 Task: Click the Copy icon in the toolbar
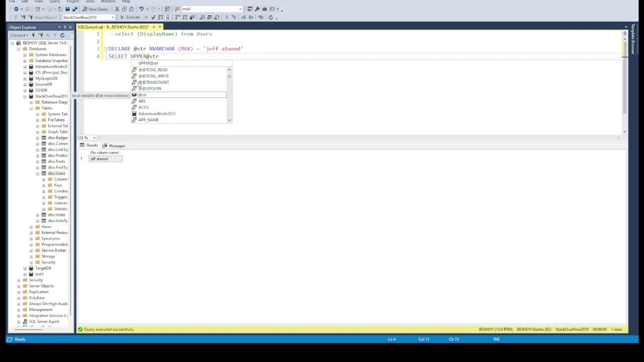[x=124, y=9]
